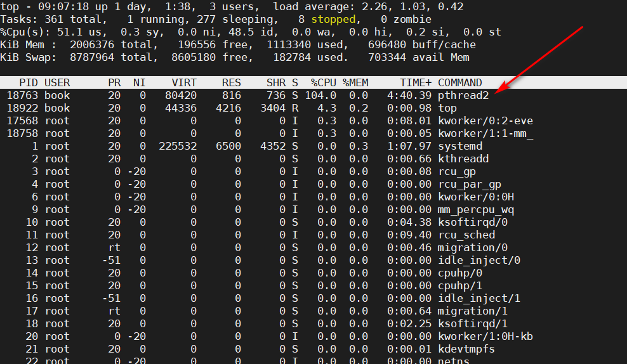Click the kdevtmpfs command
Screen dimensions: 627x364
pyautogui.click(x=466, y=349)
